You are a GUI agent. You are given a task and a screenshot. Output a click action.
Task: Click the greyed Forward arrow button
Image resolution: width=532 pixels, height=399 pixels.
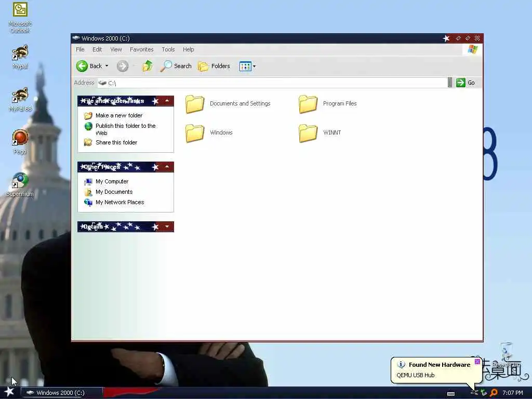123,66
